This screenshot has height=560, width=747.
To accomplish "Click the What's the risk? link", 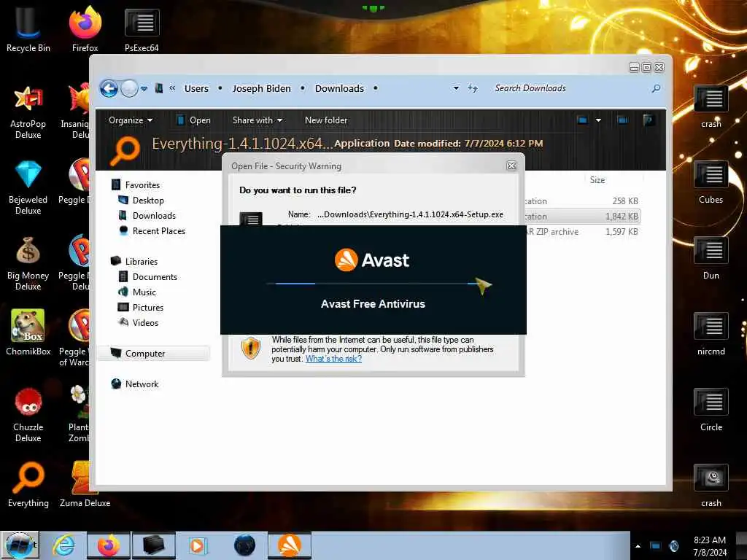I will pyautogui.click(x=333, y=359).
